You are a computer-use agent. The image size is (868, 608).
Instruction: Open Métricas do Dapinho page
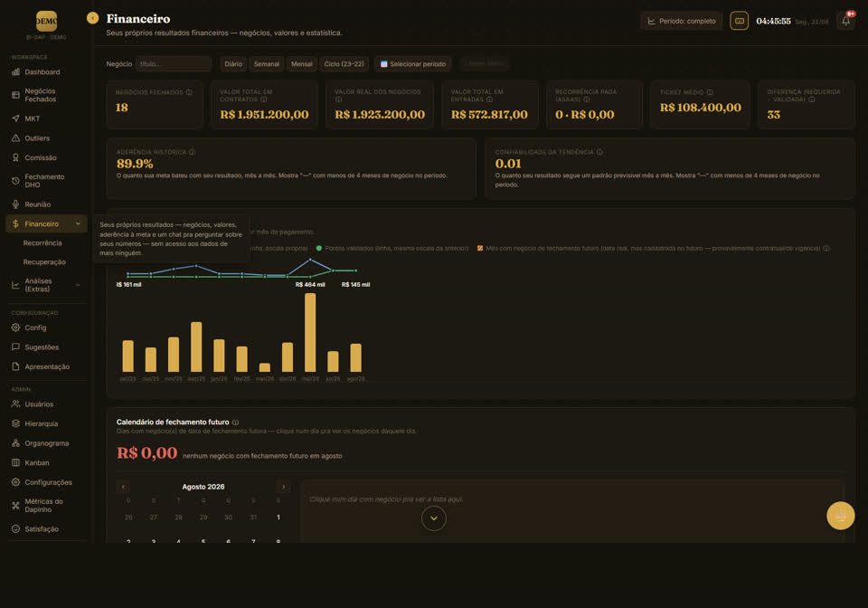tap(46, 506)
